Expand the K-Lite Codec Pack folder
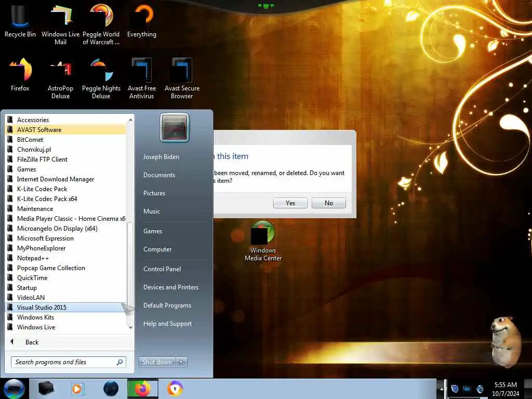 point(66,189)
